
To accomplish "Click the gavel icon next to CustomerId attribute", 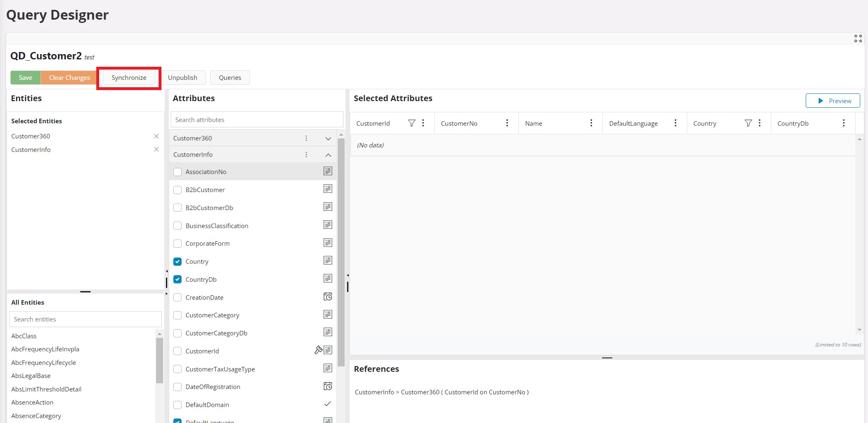I will (318, 350).
